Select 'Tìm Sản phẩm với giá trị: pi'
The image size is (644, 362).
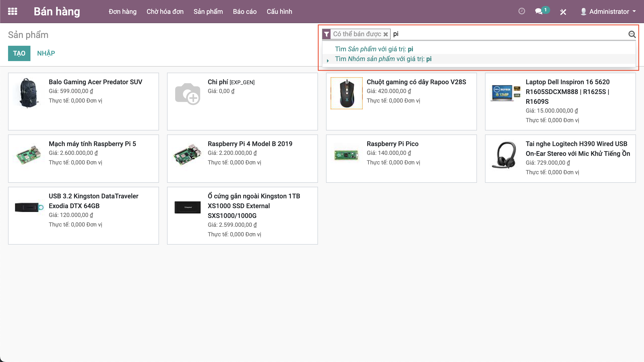[374, 49]
